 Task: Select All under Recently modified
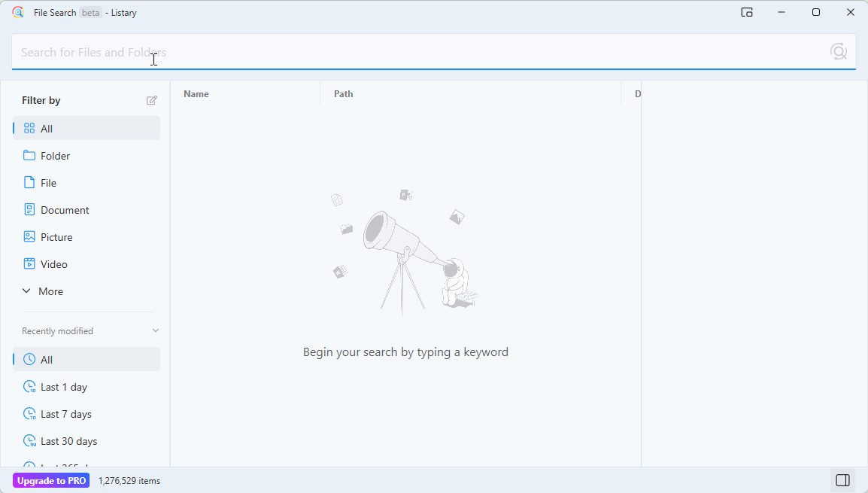coord(47,359)
